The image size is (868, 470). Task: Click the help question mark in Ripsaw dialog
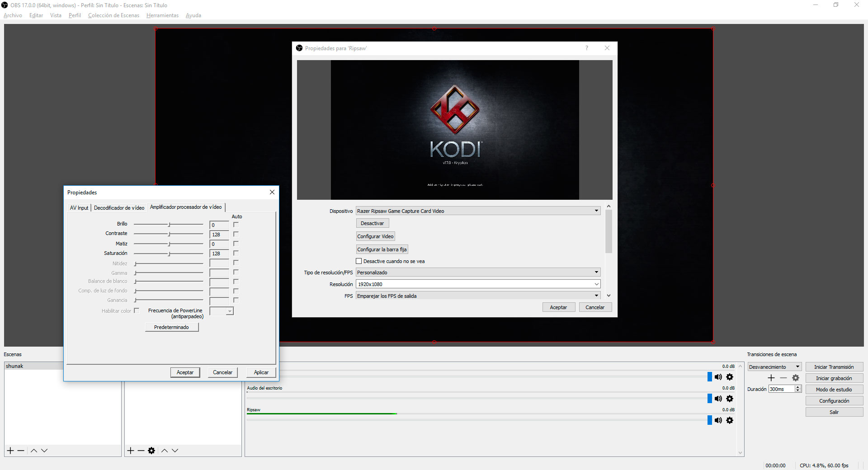click(x=587, y=48)
